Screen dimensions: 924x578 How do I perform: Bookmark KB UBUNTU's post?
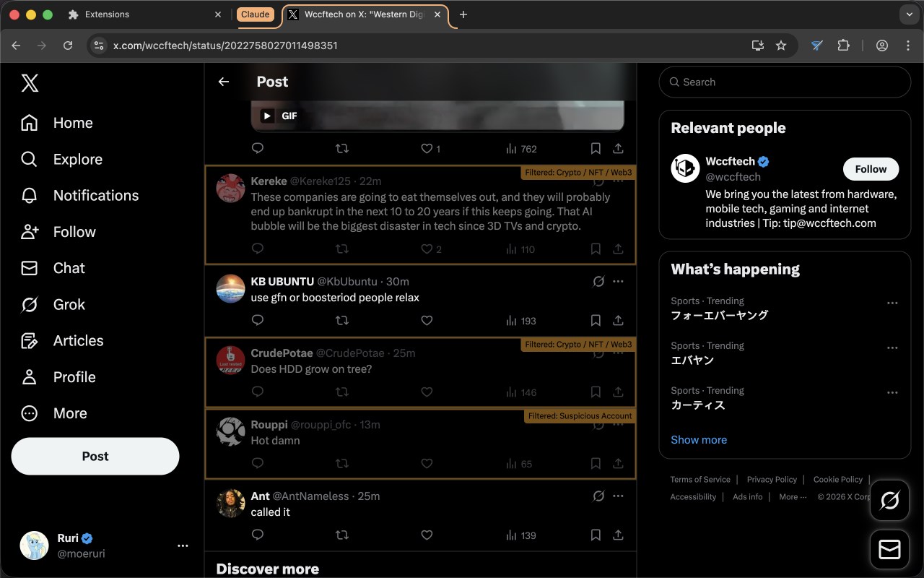pos(596,320)
